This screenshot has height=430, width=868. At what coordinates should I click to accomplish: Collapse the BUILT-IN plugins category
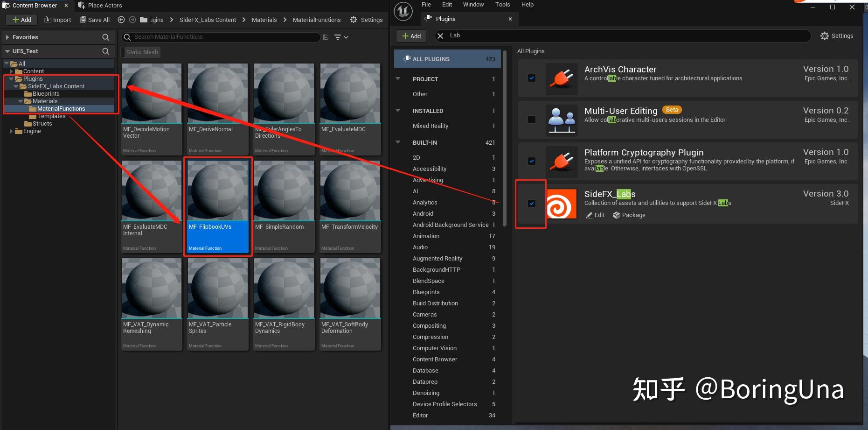(x=398, y=142)
